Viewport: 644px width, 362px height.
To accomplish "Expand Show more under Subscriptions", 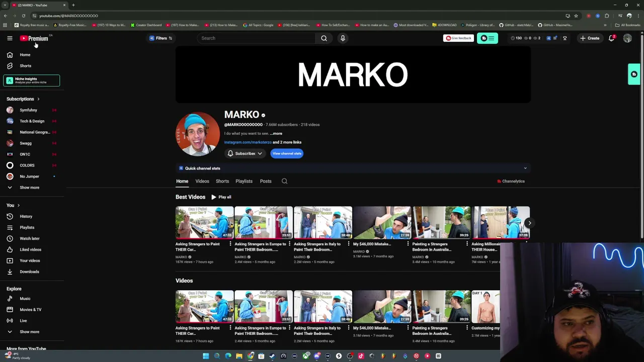I will (x=30, y=188).
